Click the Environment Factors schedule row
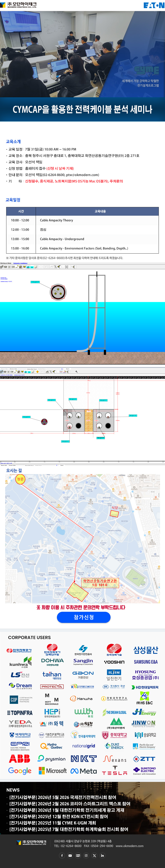 coord(82,249)
